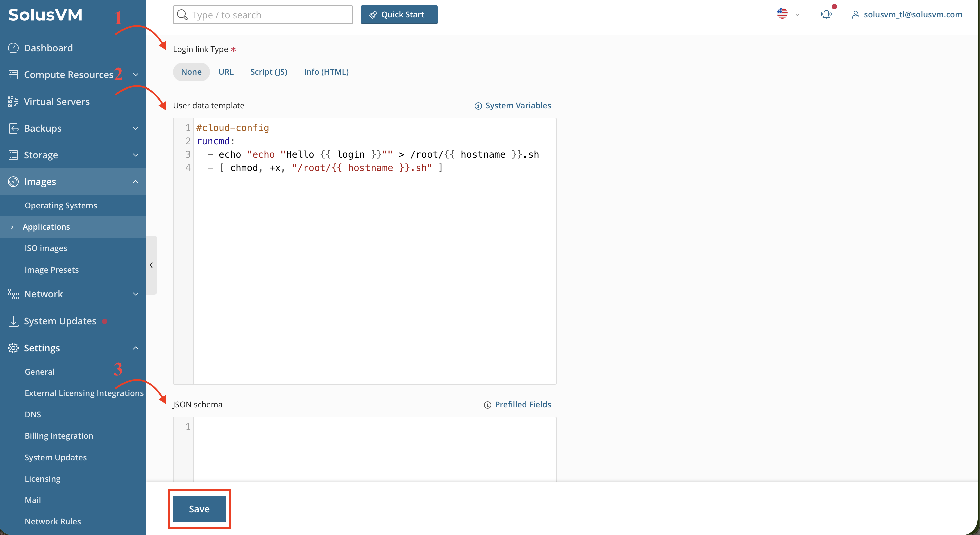Viewport: 980px width, 535px height.
Task: Click the Compute Resources server icon
Action: pos(13,74)
